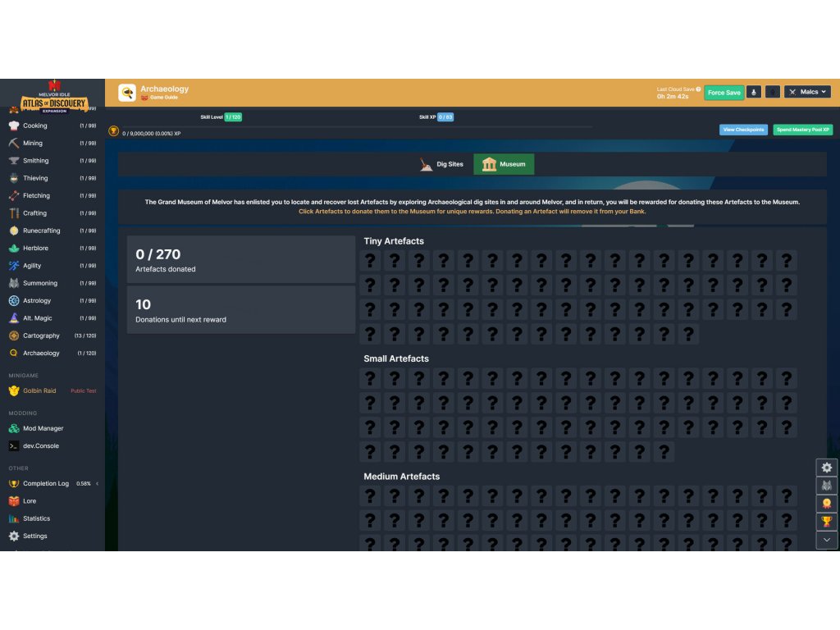The image size is (840, 630).
Task: Click the first Tiny Artefacts unknown slot
Action: coord(370,261)
